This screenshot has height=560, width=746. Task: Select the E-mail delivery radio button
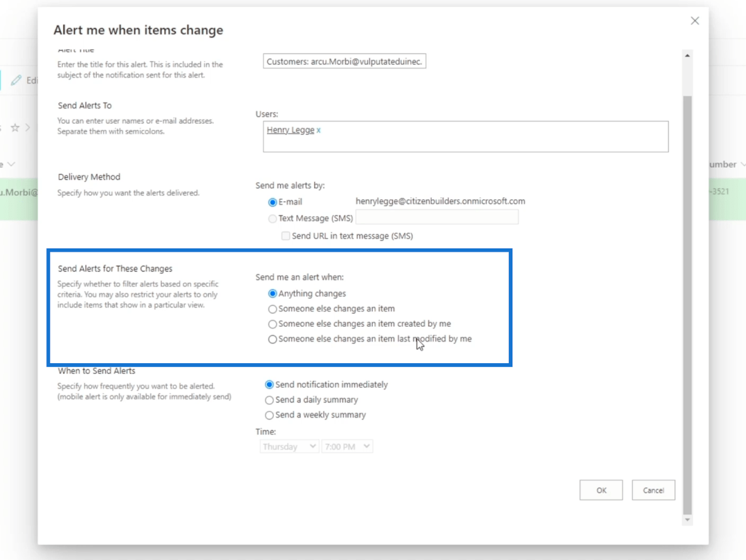(272, 202)
